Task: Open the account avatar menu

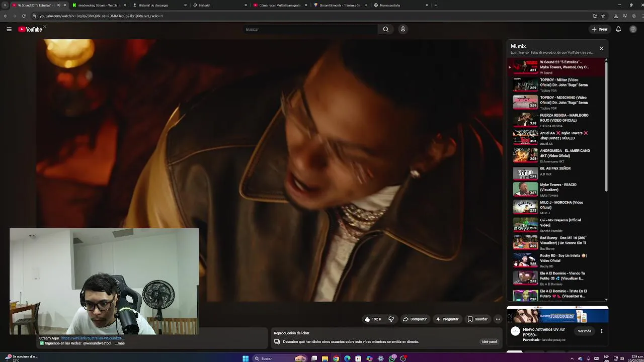Action: tap(633, 29)
